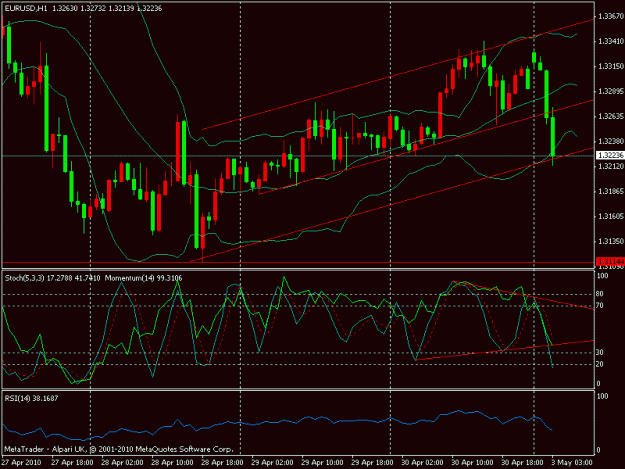Click the current price label 1.32236
625x469 pixels.
click(x=610, y=155)
